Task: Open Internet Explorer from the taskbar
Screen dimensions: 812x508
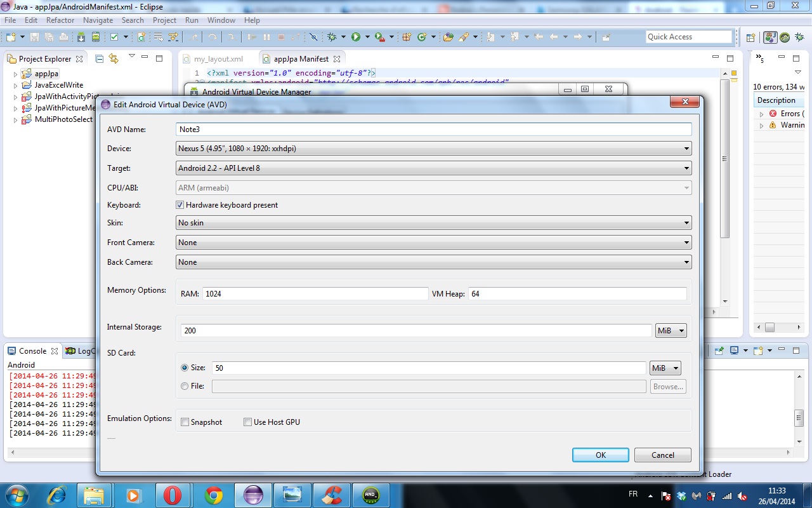Action: coord(56,495)
